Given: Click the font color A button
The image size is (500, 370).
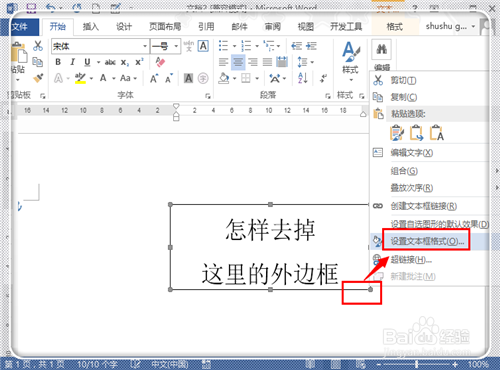Looking at the screenshot, I should point(103,78).
